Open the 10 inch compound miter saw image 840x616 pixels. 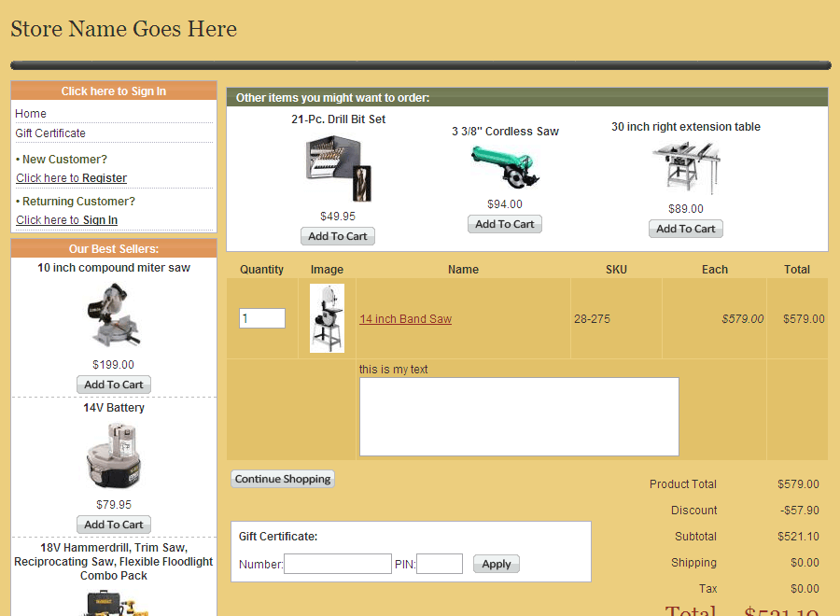(114, 315)
